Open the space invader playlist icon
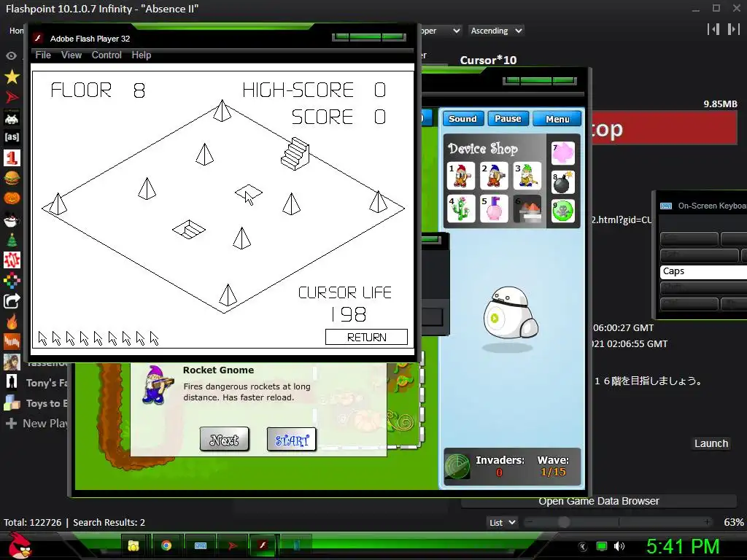747x560 pixels. [12, 117]
